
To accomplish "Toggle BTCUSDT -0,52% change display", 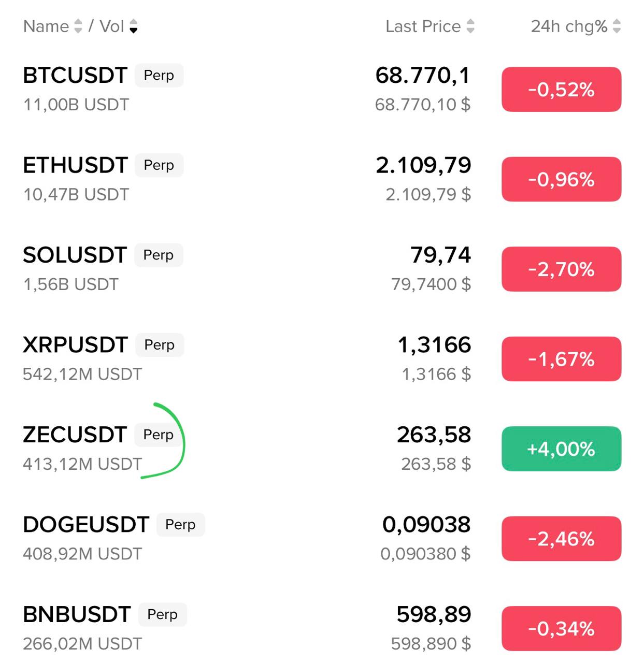I will click(561, 90).
